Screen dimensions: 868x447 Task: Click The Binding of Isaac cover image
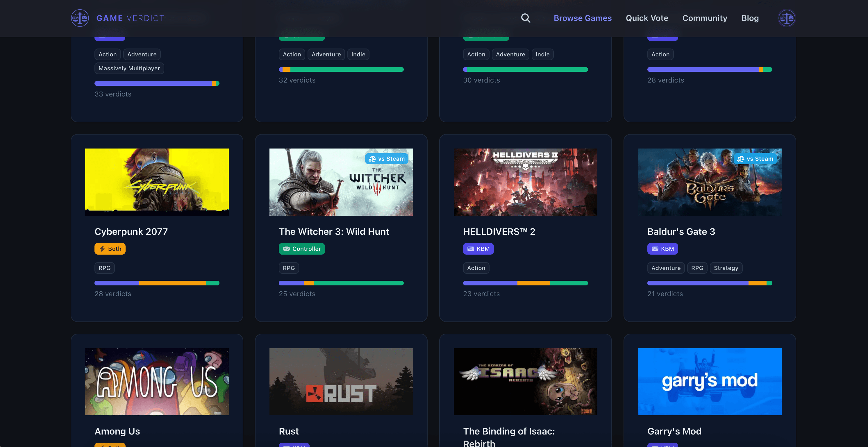[525, 382]
